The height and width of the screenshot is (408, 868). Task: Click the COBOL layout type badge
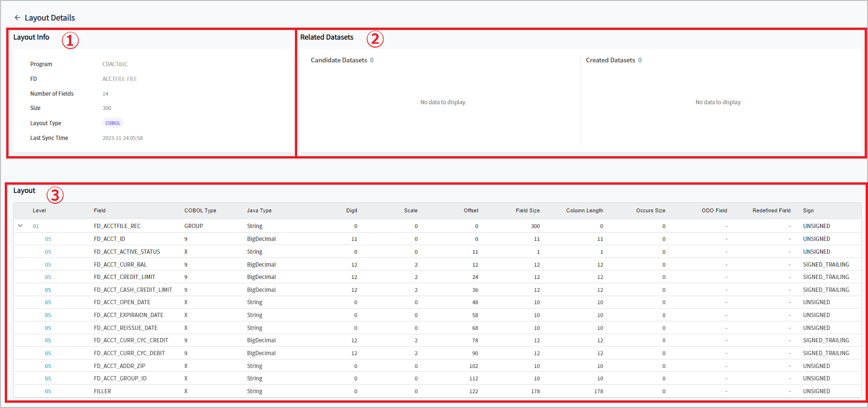[113, 123]
